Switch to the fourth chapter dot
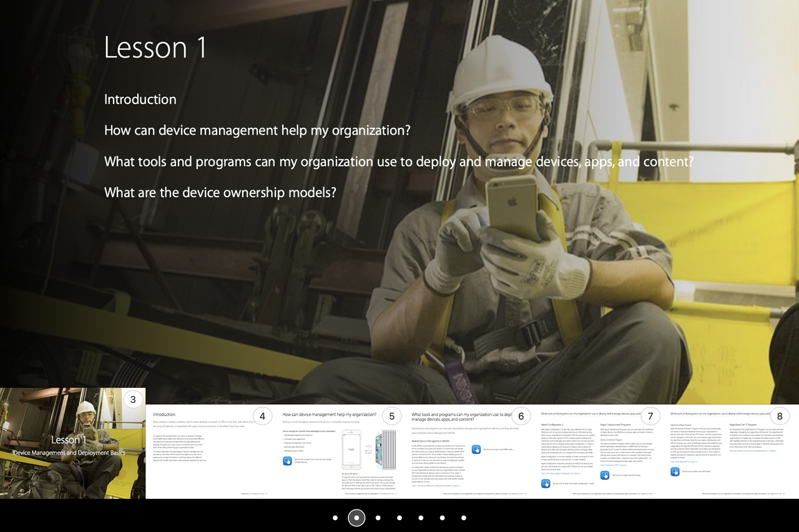799x532 pixels. [399, 518]
